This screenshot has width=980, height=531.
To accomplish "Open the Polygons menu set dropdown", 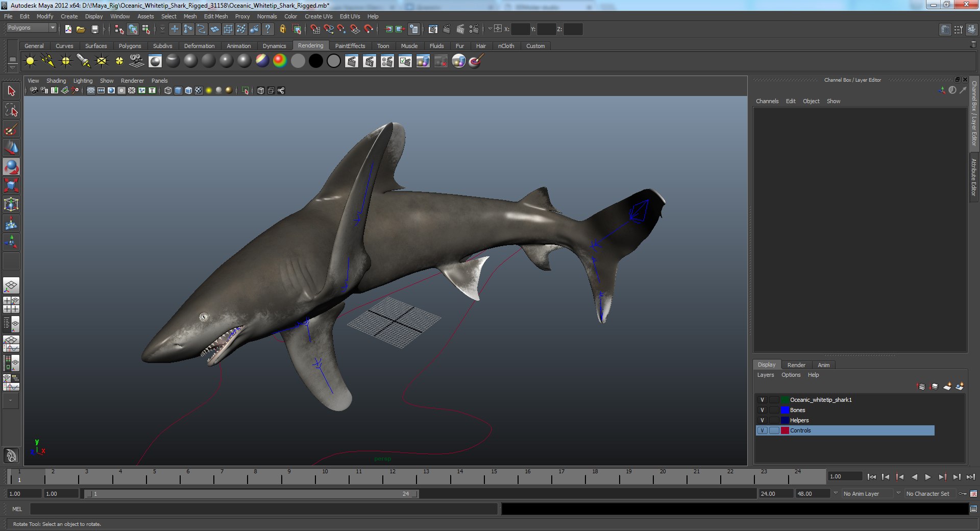I will point(31,28).
